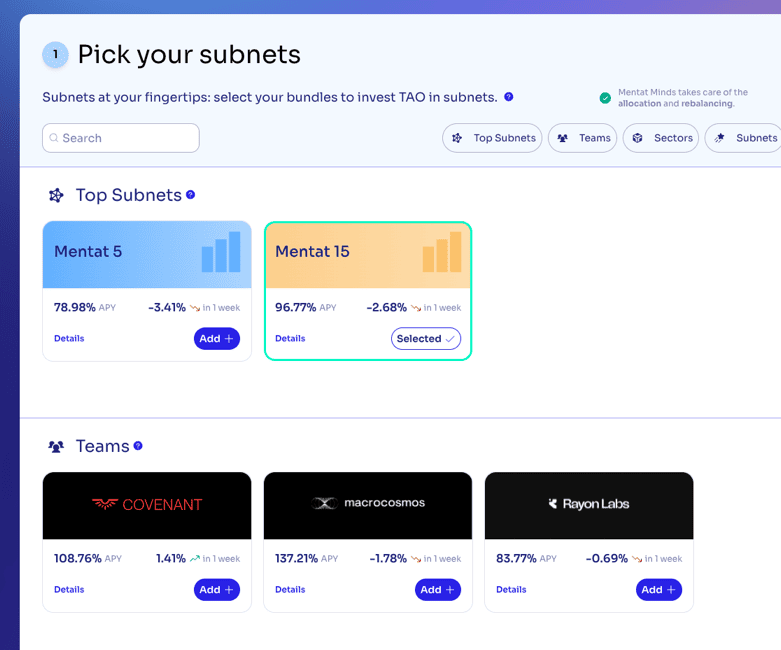Click the bar chart icon on Mentat 5
Screen dimensions: 781x650
coord(220,253)
